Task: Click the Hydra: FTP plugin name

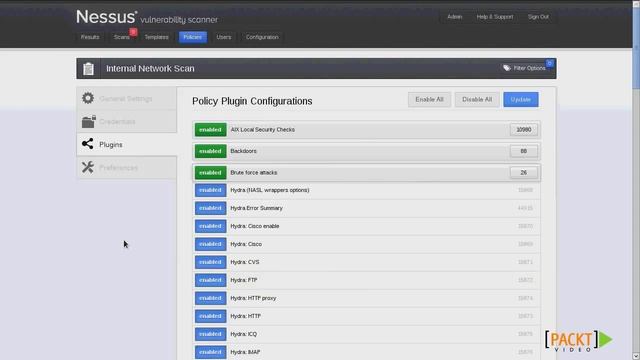Action: (244, 280)
